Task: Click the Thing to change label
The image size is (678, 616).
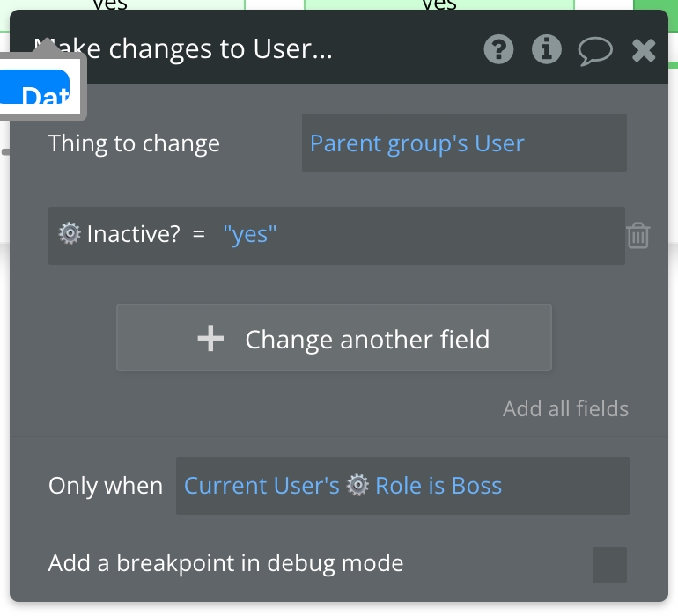Action: point(134,143)
